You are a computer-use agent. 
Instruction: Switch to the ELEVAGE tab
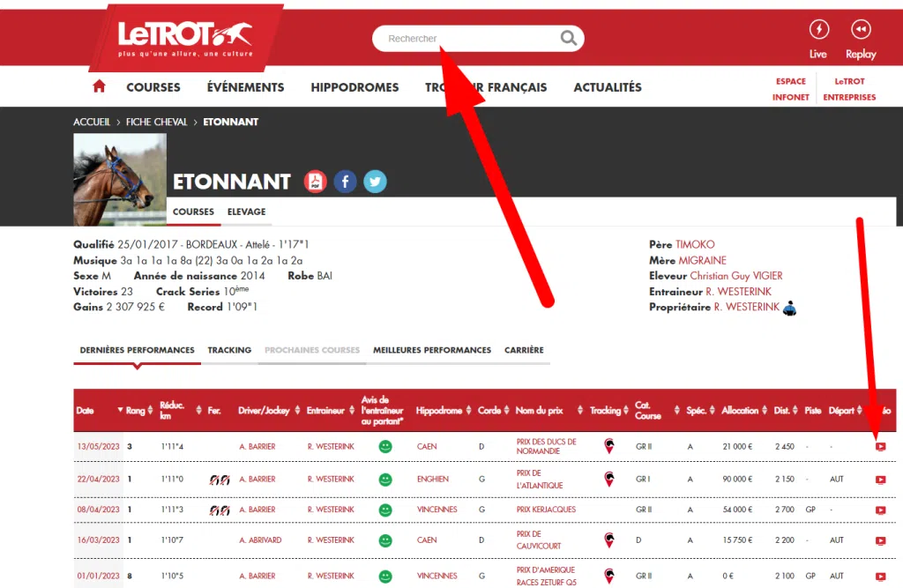point(247,212)
